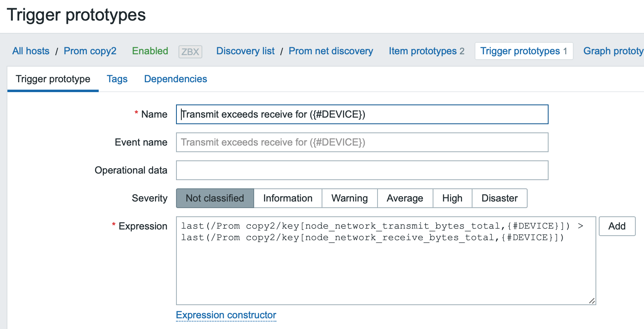
Task: Pick High severity option
Action: [x=452, y=198]
